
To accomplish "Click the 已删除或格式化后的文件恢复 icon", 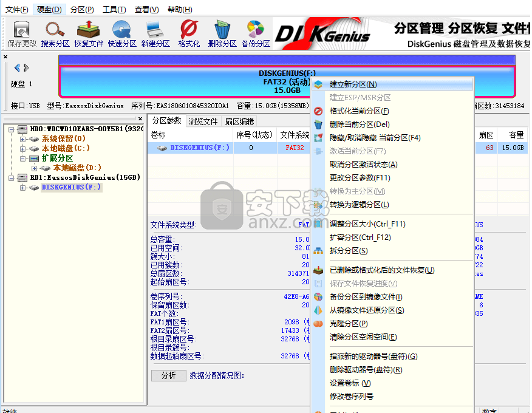I will [x=318, y=270].
